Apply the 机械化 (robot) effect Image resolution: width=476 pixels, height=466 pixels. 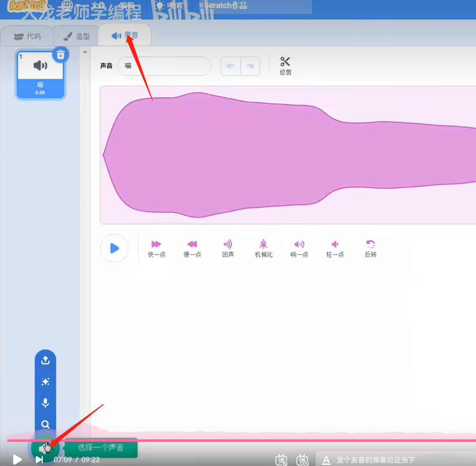tap(264, 249)
